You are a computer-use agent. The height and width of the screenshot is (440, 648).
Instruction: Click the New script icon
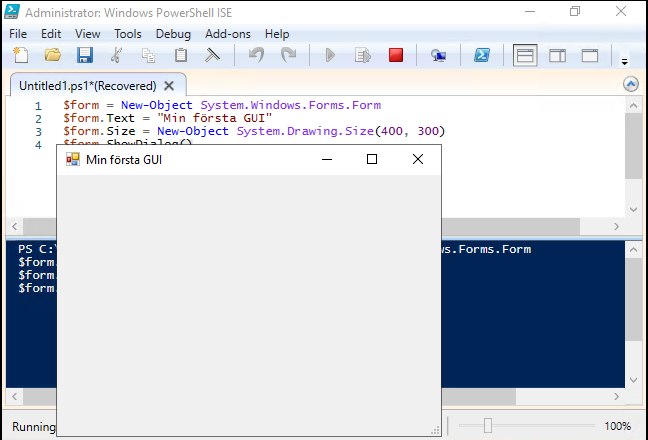pos(20,56)
